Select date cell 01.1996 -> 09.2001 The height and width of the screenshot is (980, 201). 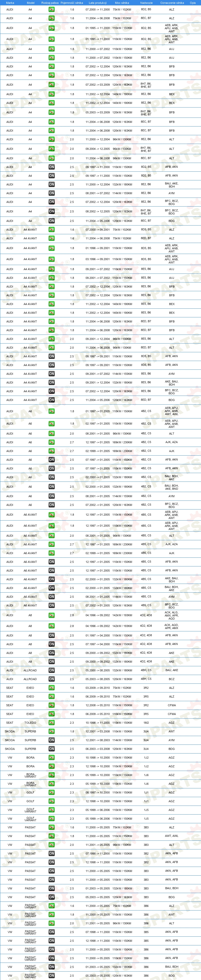pos(98,248)
